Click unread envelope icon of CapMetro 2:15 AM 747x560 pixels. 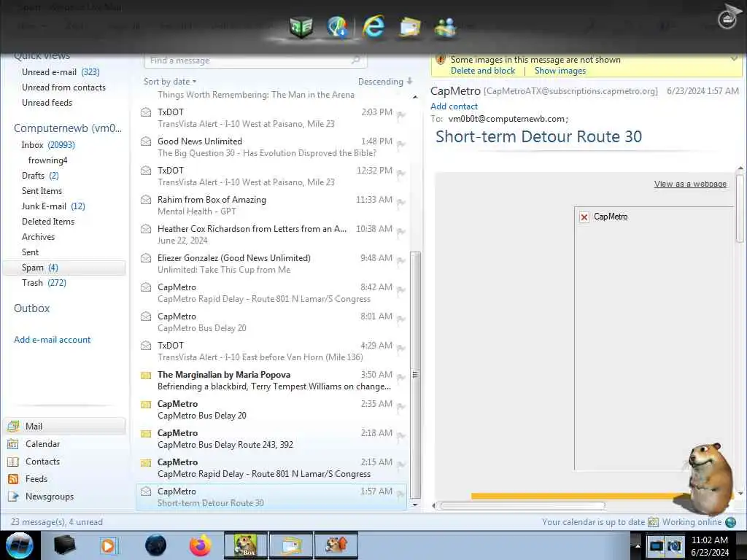point(146,462)
